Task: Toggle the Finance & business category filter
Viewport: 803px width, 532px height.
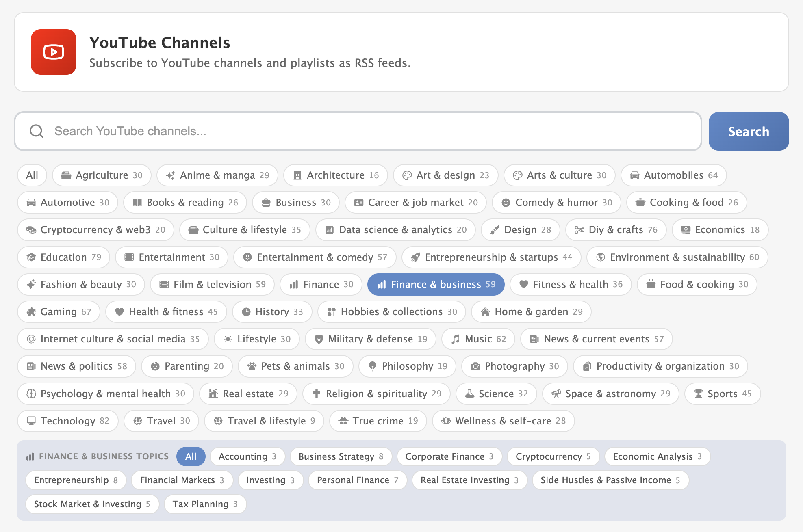Action: tap(436, 285)
